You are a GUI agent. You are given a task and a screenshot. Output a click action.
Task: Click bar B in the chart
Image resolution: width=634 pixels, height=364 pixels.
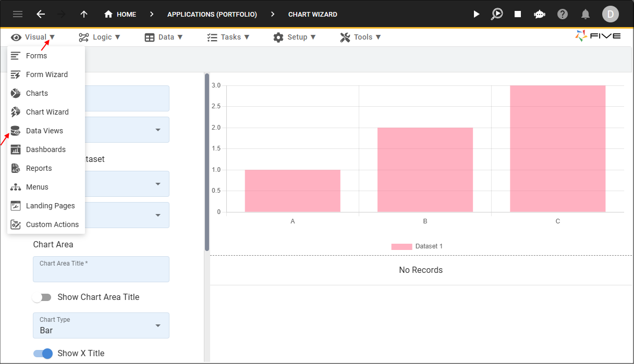425,170
